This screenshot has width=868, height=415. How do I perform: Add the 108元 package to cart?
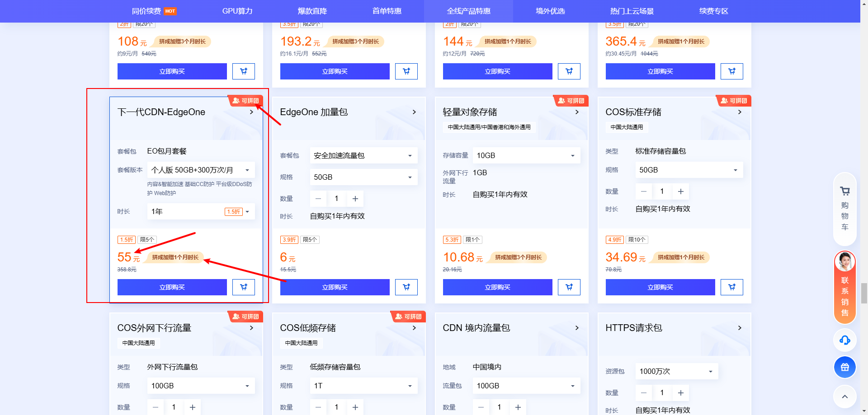[x=244, y=71]
